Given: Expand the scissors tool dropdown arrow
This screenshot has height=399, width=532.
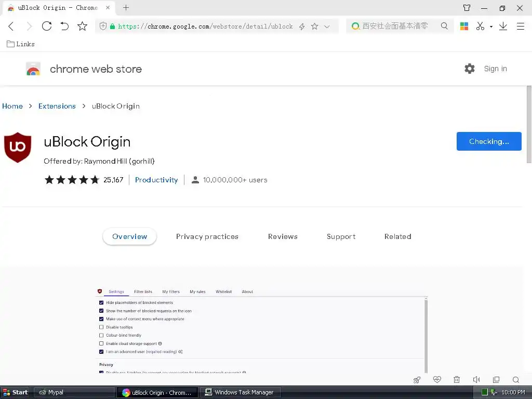Looking at the screenshot, I should click(x=491, y=26).
